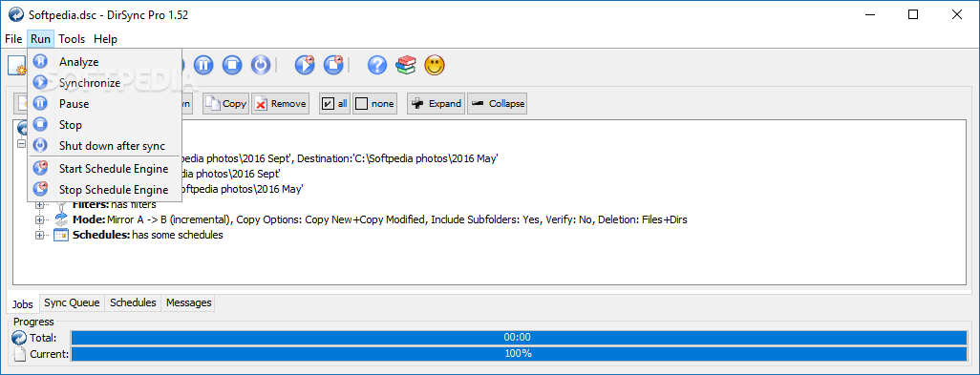
Task: Select the 'Filters: has filters' row
Action: point(114,204)
